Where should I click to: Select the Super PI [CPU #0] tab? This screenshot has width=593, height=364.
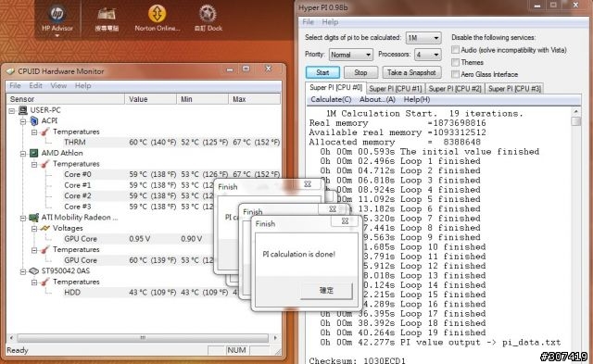pyautogui.click(x=335, y=87)
